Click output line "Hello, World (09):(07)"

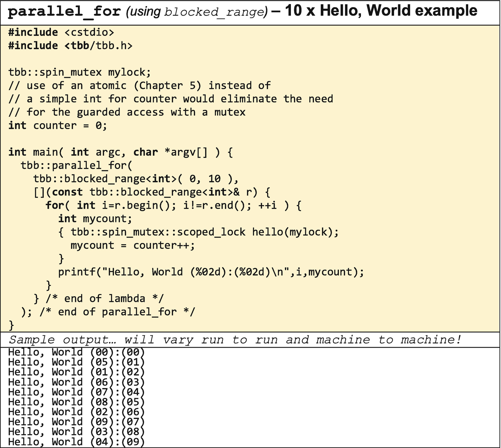[76, 422]
